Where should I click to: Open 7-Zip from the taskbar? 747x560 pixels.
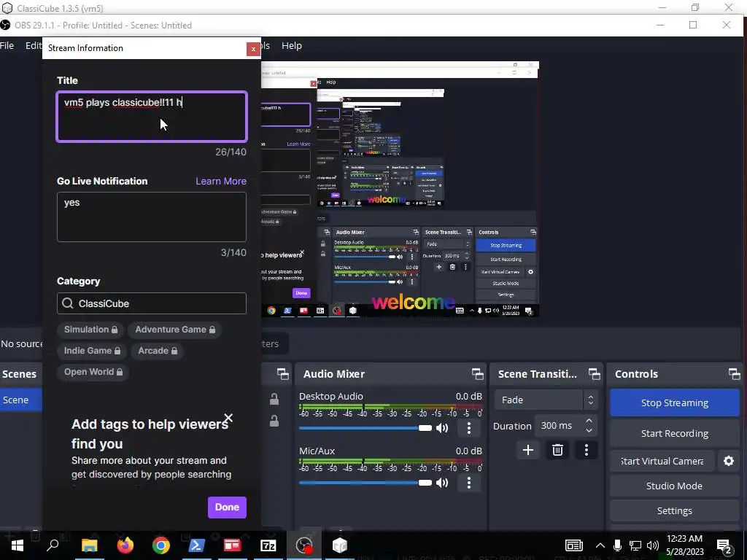point(268,545)
